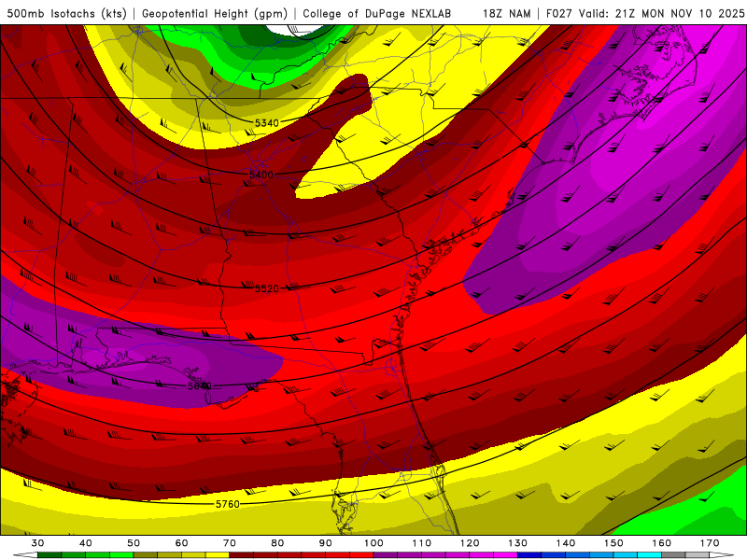Viewport: 747px width, 560px height.
Task: Click the 70 value on the colorbar scale
Action: [230, 543]
